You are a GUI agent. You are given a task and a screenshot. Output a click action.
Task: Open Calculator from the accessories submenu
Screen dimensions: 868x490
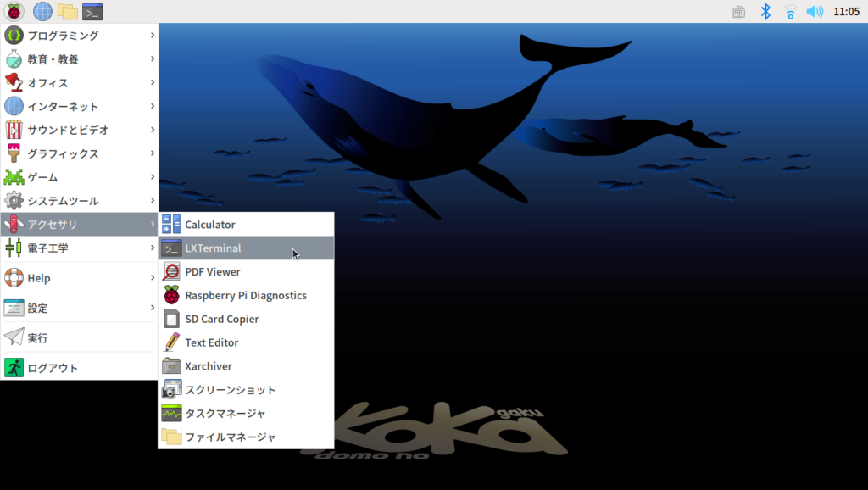[x=210, y=225]
